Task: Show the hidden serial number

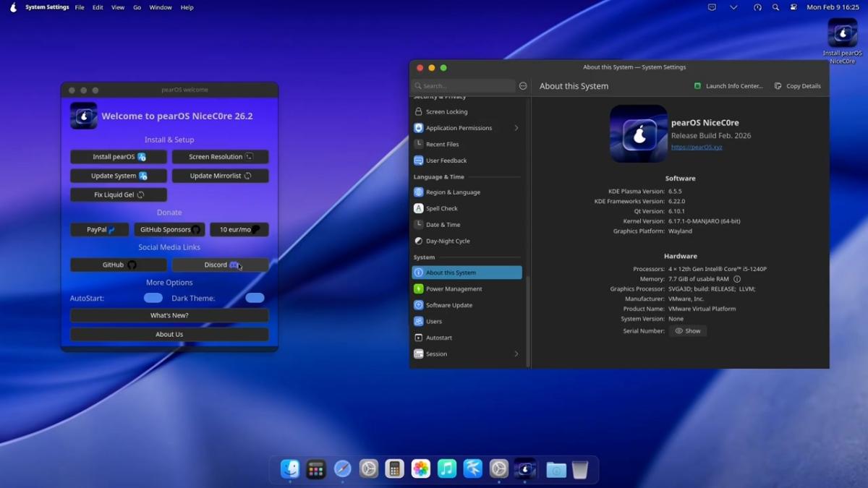Action: (688, 331)
